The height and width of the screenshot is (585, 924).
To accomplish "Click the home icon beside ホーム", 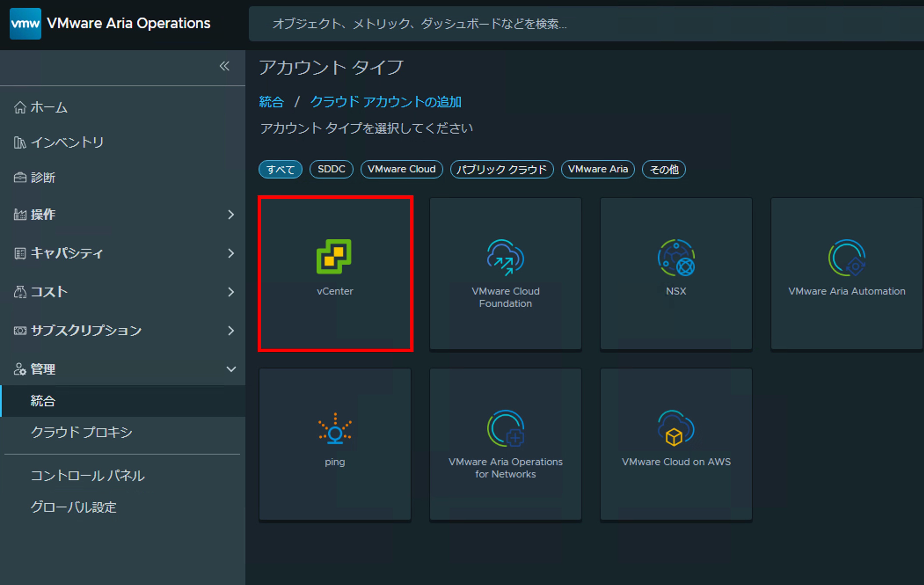I will [20, 107].
